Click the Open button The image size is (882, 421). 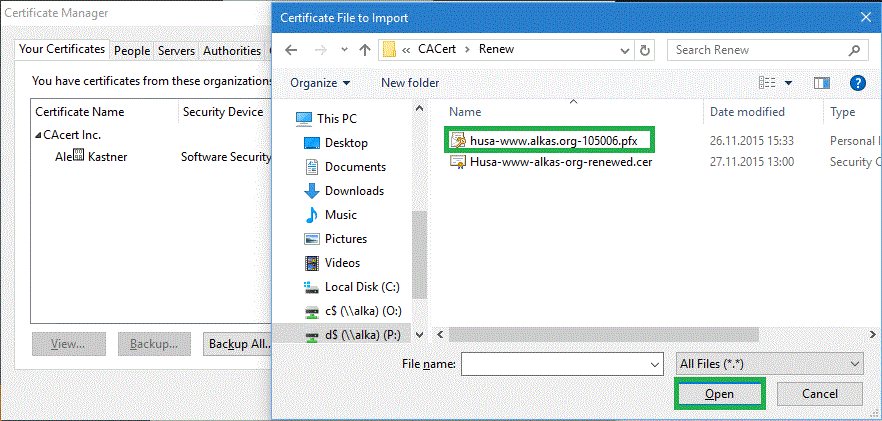pyautogui.click(x=719, y=394)
